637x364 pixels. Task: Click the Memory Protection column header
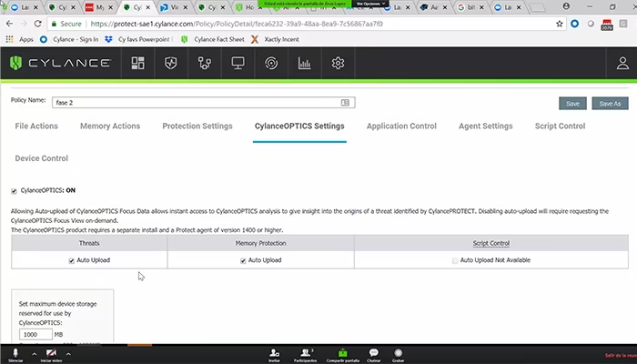(260, 243)
